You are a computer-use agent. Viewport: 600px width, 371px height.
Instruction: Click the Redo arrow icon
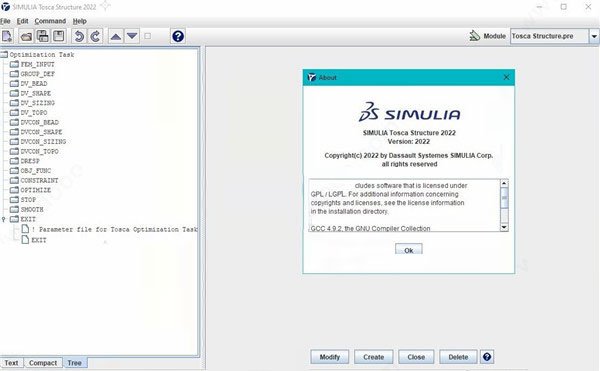click(x=95, y=36)
